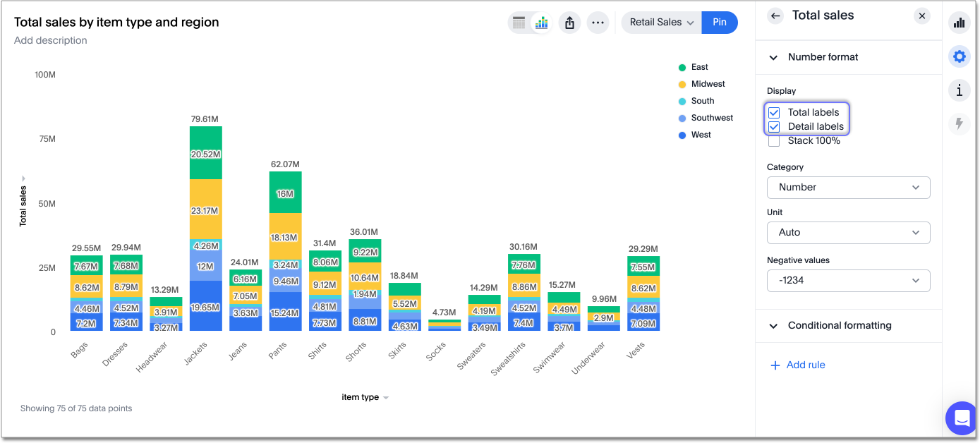Viewport: 980px width, 443px height.
Task: Click the lightning bolt sidebar icon
Action: coord(959,123)
